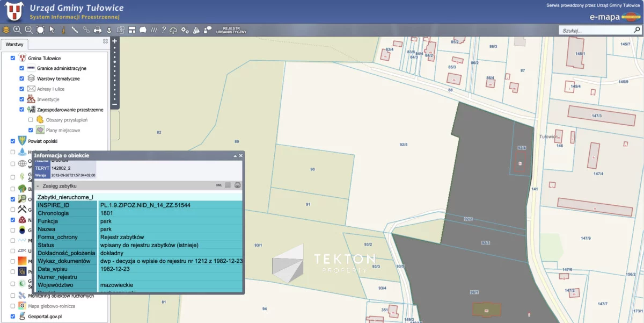Focus the Szukaj search field
The width and height of the screenshot is (644, 323).
[596, 31]
